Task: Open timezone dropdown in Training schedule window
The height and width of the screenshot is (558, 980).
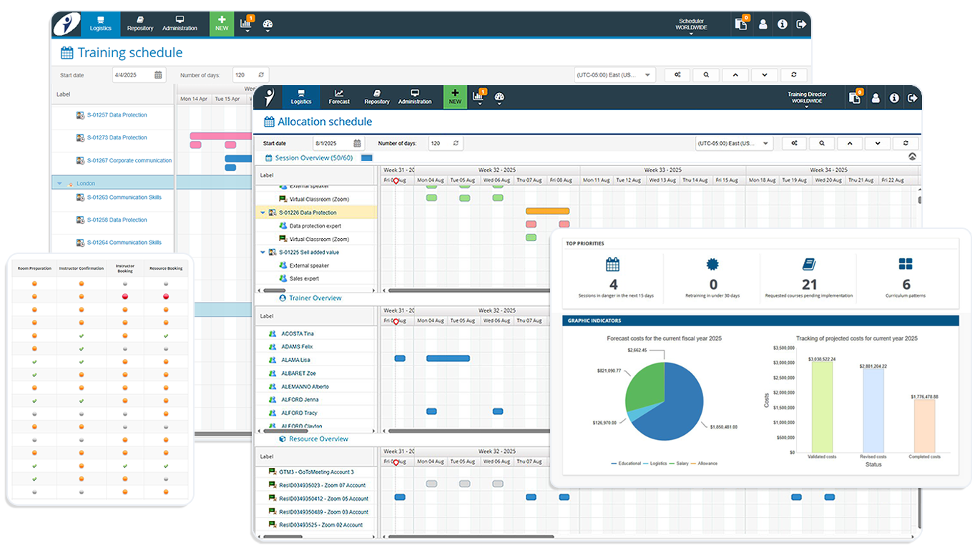Action: click(614, 75)
